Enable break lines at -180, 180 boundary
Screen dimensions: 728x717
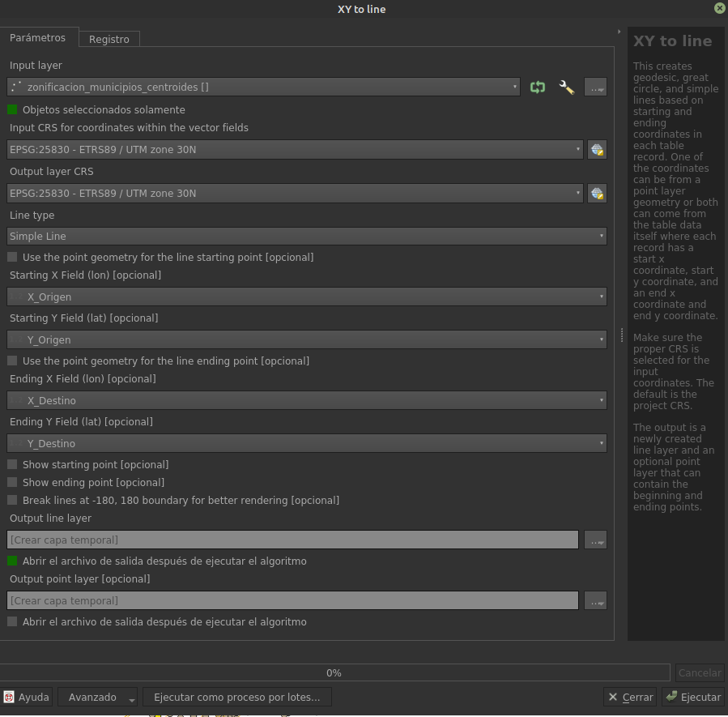pyautogui.click(x=12, y=500)
